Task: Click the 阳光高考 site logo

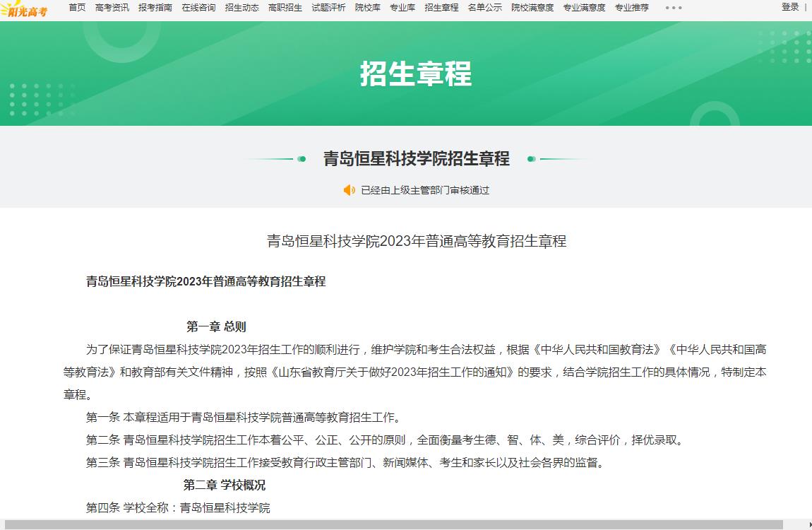Action: tap(24, 8)
